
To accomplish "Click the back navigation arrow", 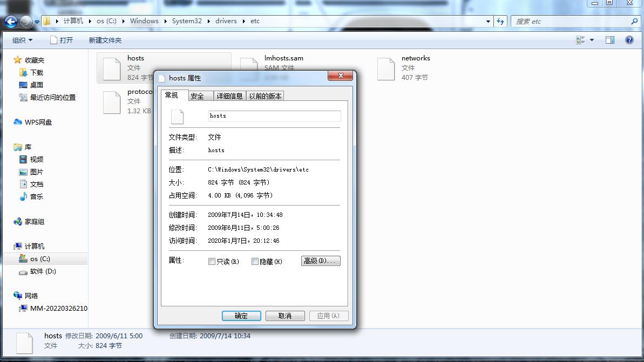I will click(10, 22).
